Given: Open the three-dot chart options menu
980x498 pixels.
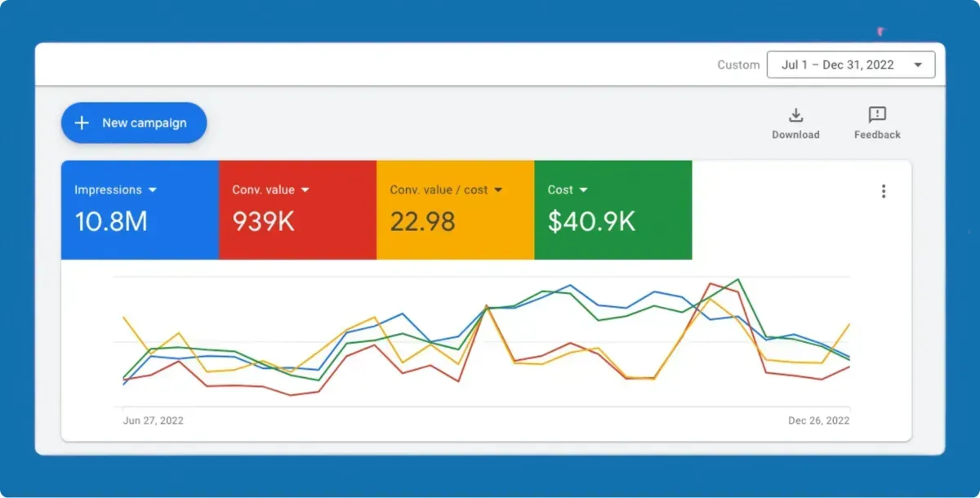Looking at the screenshot, I should [883, 191].
